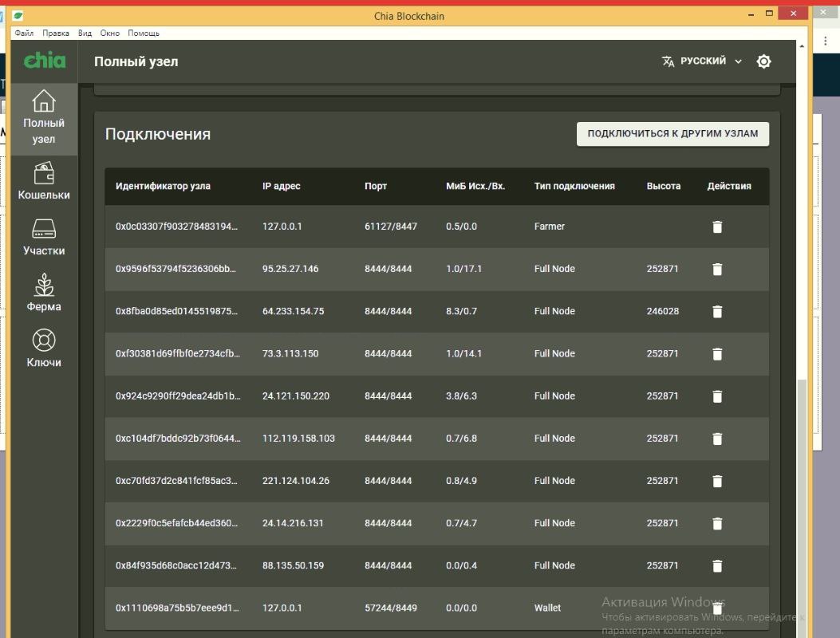Delete connection 112.119.158.103
This screenshot has height=638, width=840.
717,438
